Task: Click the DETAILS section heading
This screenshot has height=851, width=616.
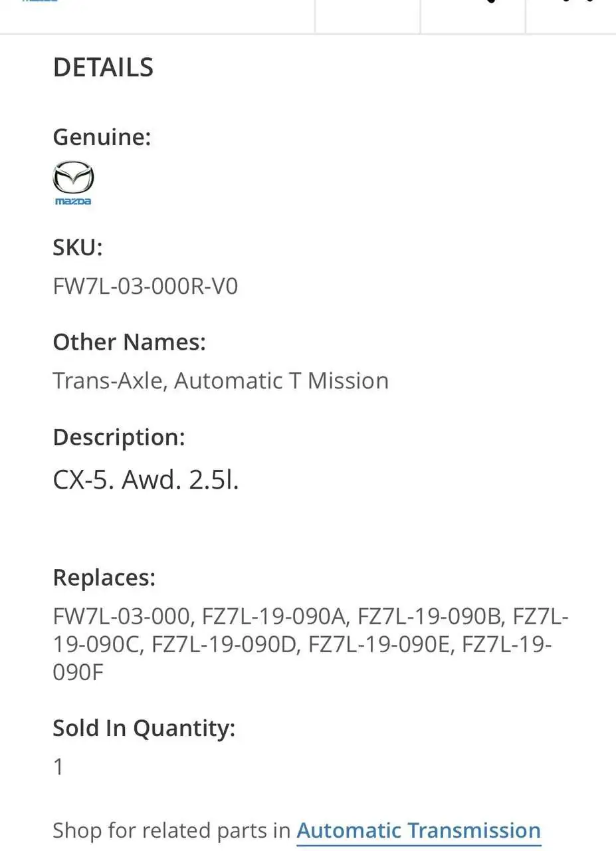Action: pyautogui.click(x=103, y=68)
